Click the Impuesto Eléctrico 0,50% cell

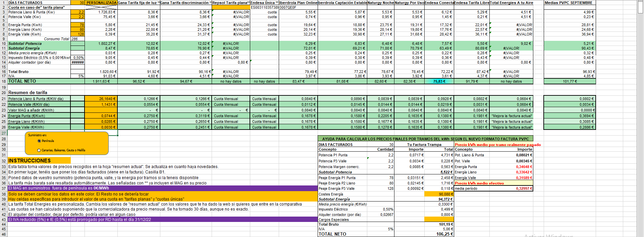pyautogui.click(x=77, y=58)
